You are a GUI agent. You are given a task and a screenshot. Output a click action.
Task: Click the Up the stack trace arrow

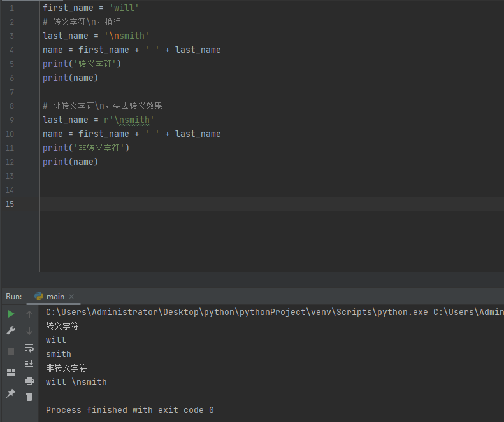29,314
